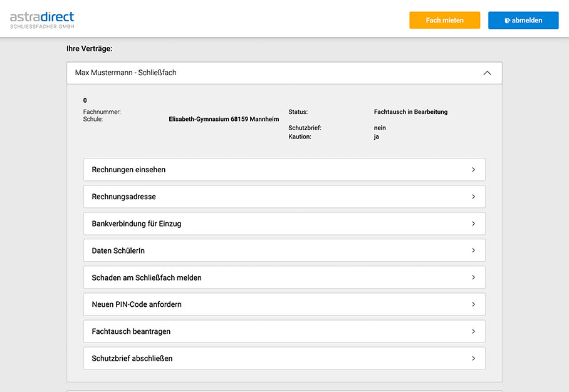This screenshot has width=569, height=392.
Task: Click the logout icon in abmelden button
Action: pyautogui.click(x=508, y=21)
